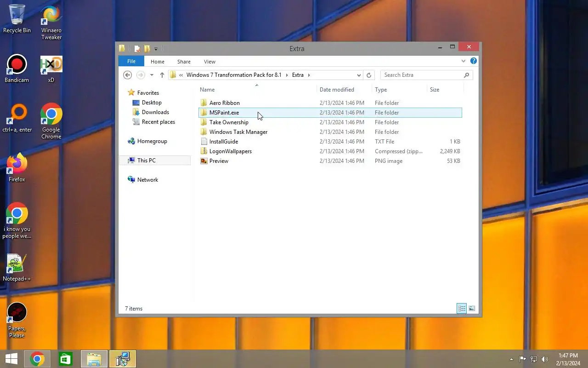
Task: Open the Customize Quick Access Toolbar dropdown
Action: [x=156, y=49]
